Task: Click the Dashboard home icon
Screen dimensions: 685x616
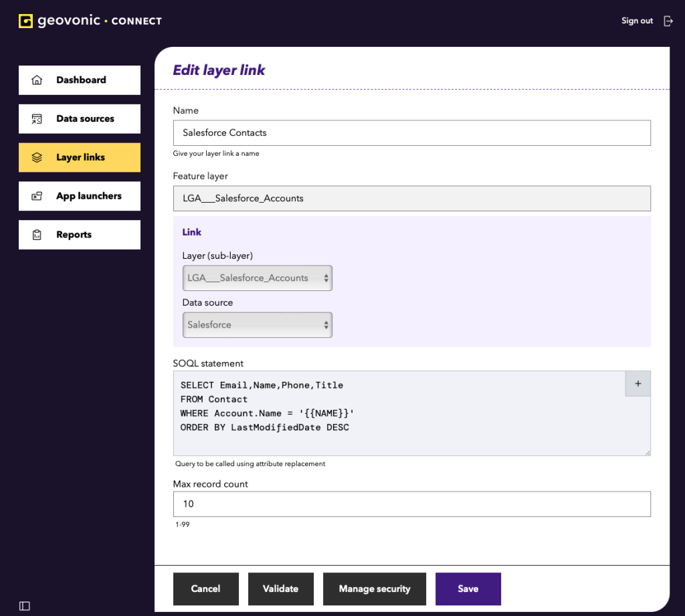Action: (x=37, y=80)
